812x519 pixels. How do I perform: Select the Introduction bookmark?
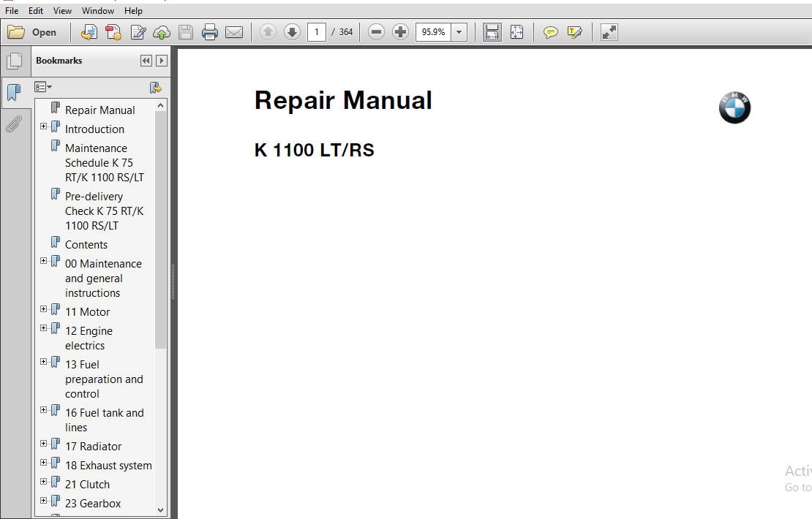[95, 129]
